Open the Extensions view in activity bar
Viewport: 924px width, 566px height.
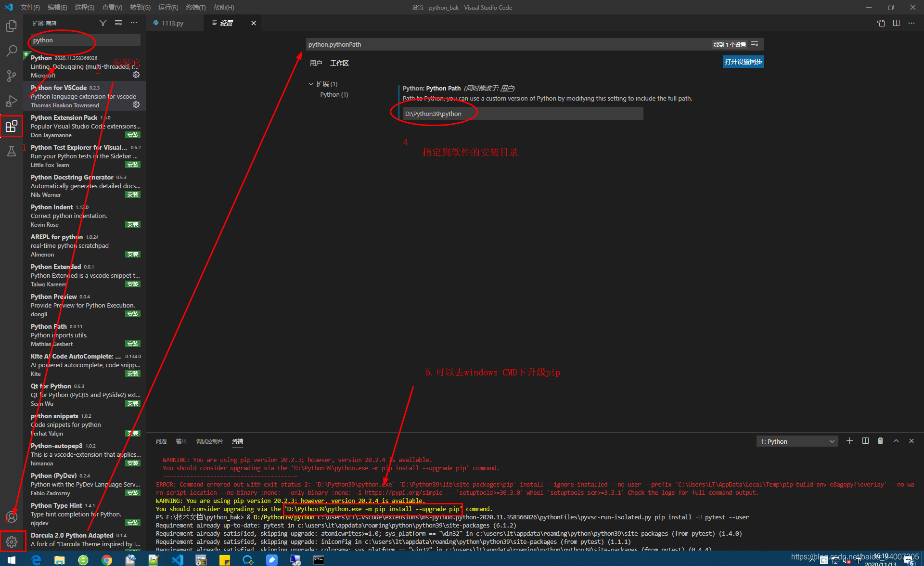pyautogui.click(x=12, y=126)
